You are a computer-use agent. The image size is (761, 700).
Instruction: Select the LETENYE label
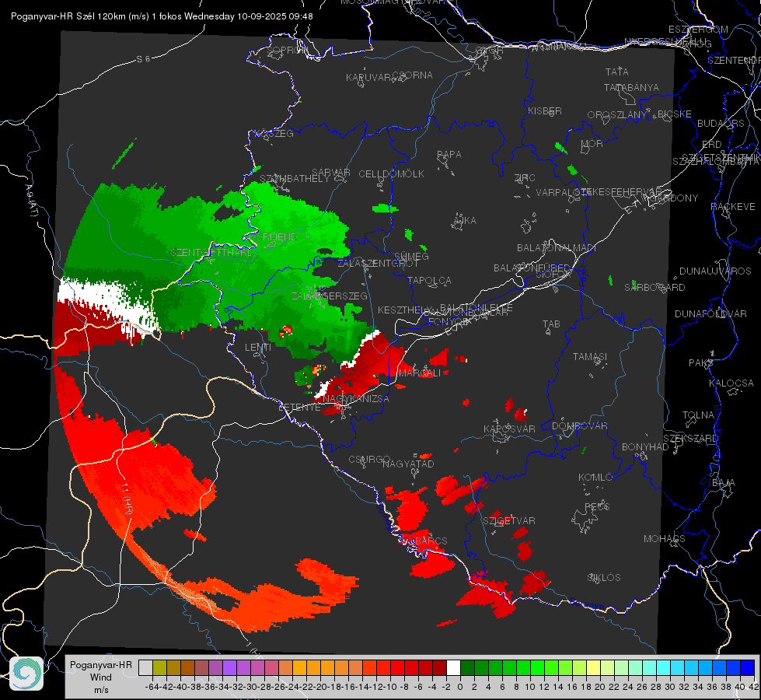pos(299,407)
